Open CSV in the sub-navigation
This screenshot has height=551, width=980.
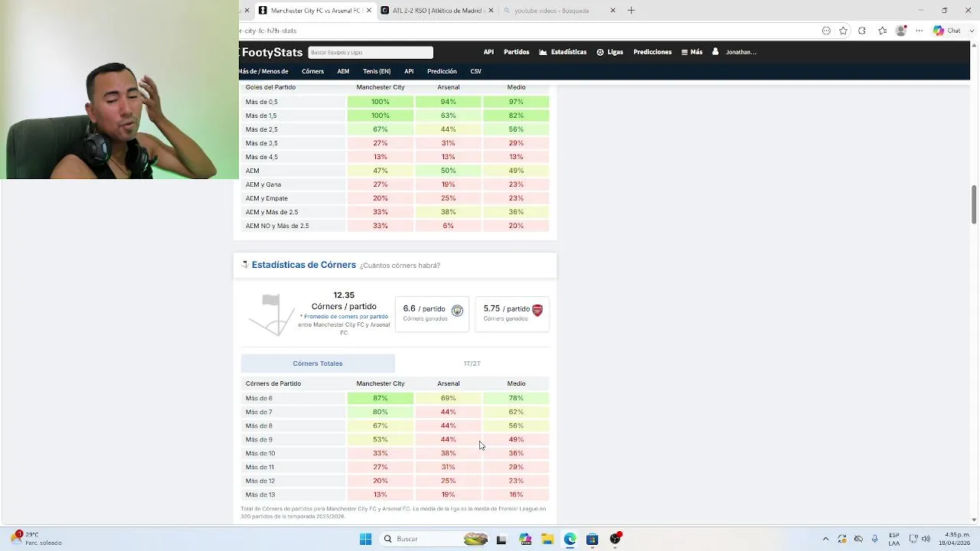click(x=475, y=71)
